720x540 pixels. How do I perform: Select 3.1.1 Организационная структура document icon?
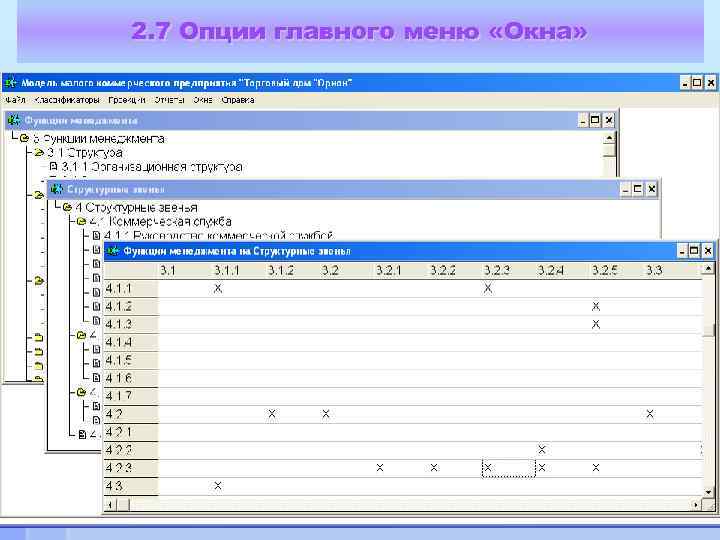[x=53, y=166]
